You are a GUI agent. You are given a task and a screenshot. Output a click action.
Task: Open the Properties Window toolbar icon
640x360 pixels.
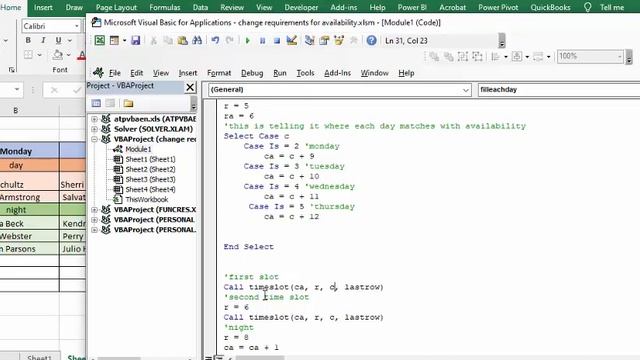click(324, 40)
